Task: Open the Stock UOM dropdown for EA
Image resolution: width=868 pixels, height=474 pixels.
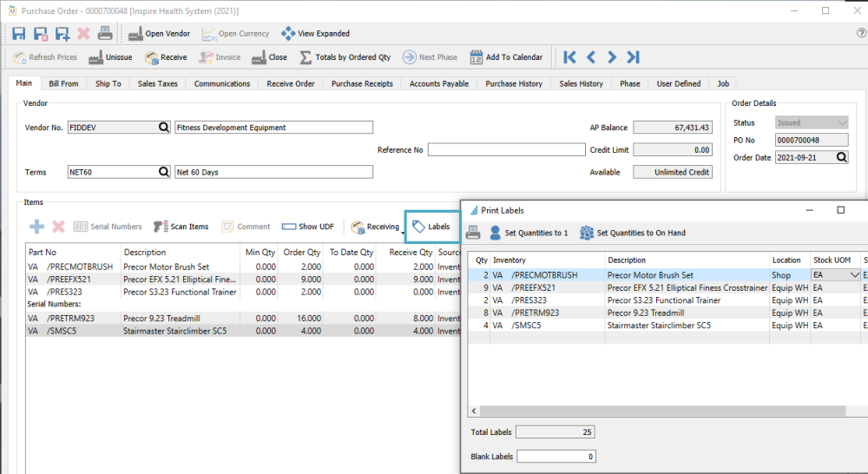Action: tap(853, 275)
